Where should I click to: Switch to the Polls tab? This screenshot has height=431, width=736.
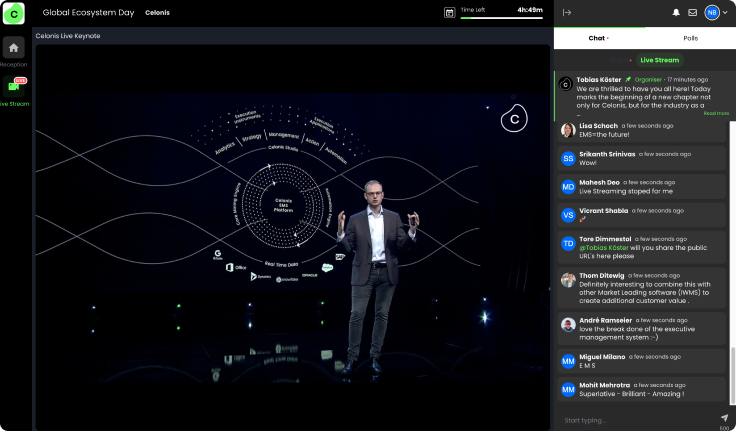pyautogui.click(x=690, y=38)
